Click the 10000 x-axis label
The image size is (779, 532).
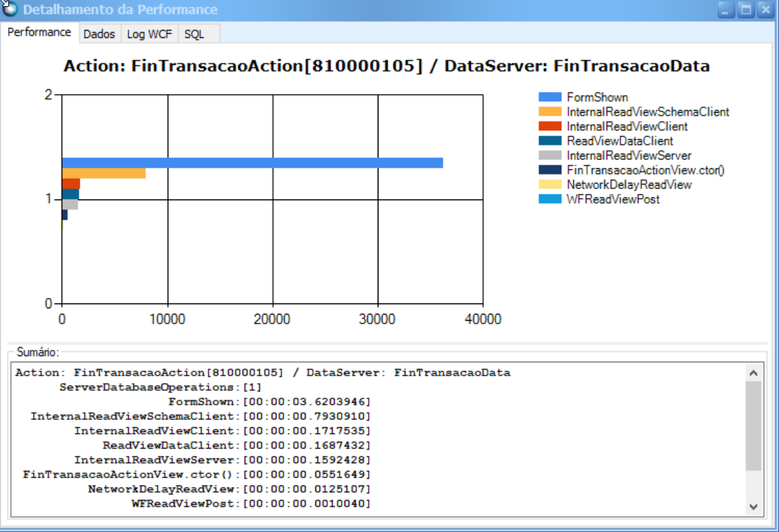click(x=168, y=319)
